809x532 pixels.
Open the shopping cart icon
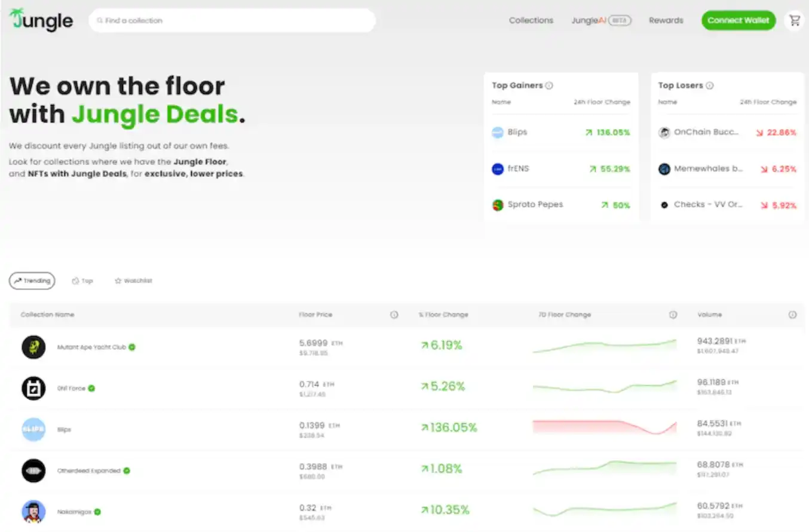794,20
